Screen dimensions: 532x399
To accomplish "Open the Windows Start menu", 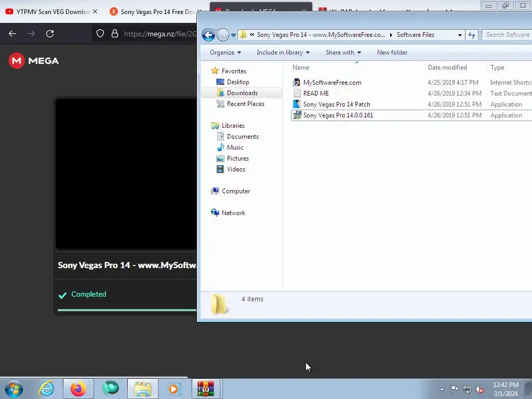I will pos(14,389).
